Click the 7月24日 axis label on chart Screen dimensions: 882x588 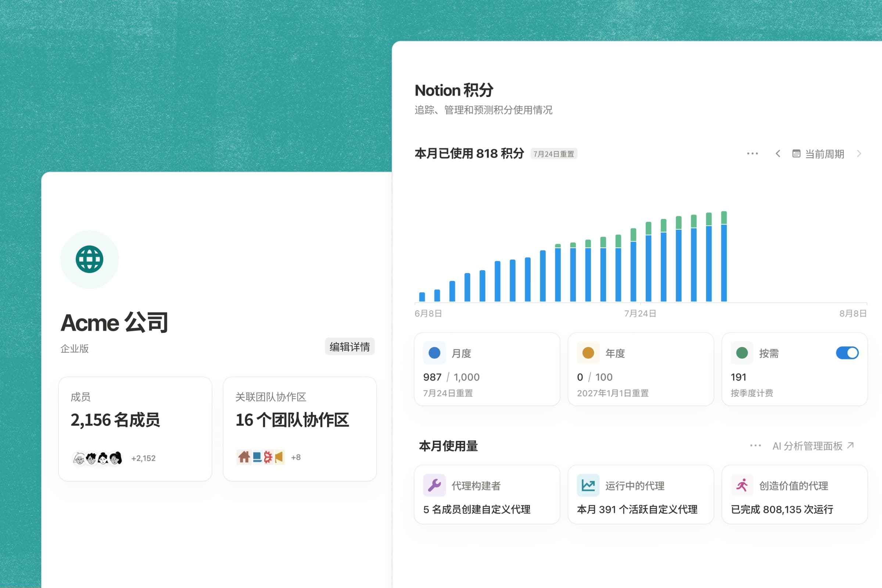click(640, 313)
